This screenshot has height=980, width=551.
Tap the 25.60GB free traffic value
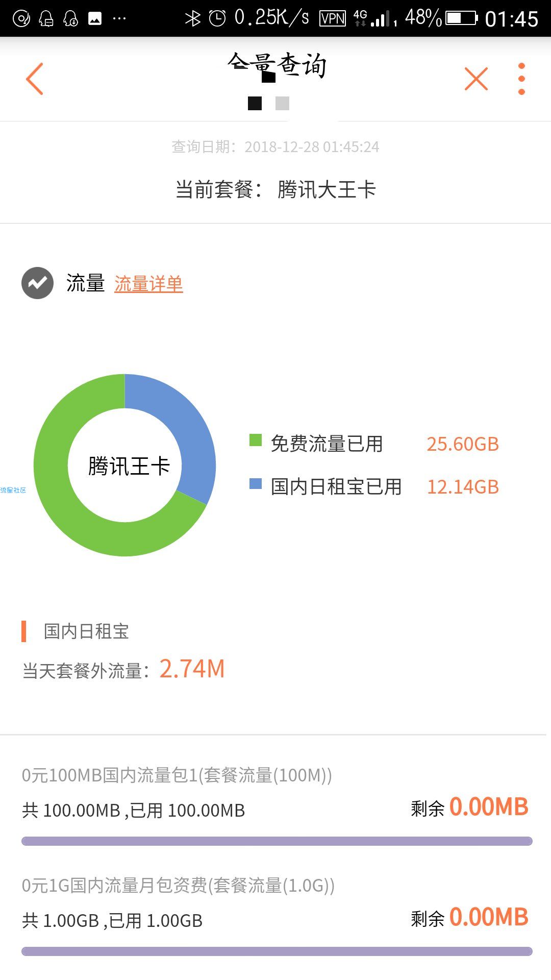point(463,444)
